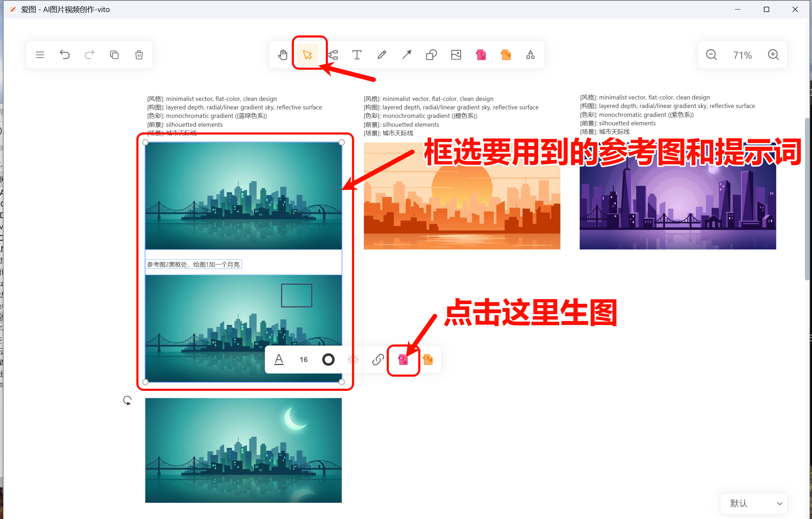This screenshot has width=812, height=519.
Task: Open background transparency swatch
Action: coord(353,360)
